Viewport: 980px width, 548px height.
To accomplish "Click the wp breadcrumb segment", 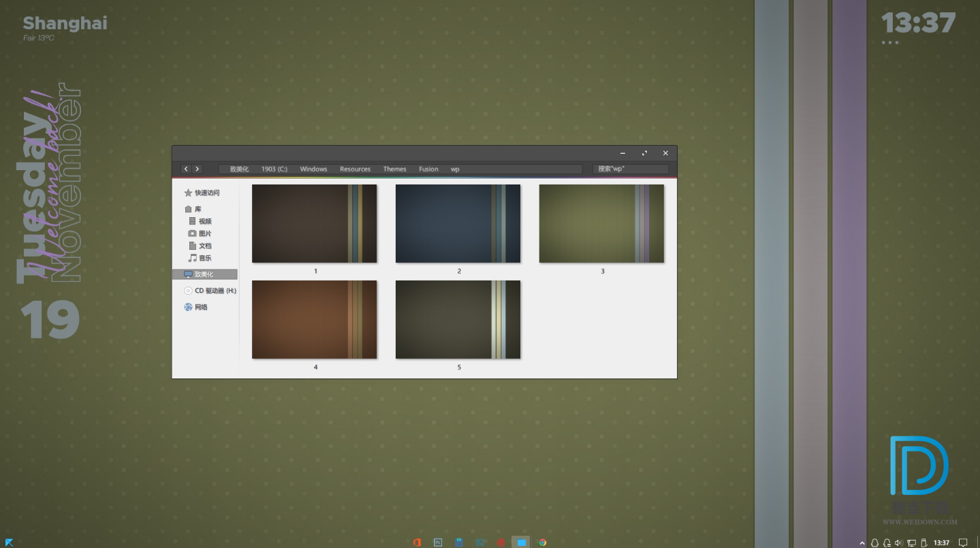I will pos(455,169).
